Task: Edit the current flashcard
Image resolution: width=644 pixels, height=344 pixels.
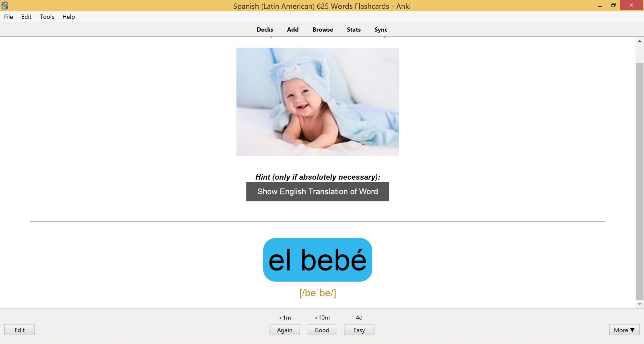Action: 19,330
